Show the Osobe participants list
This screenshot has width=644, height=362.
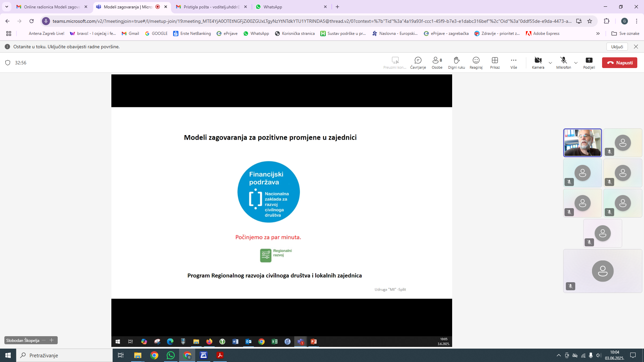[437, 62]
